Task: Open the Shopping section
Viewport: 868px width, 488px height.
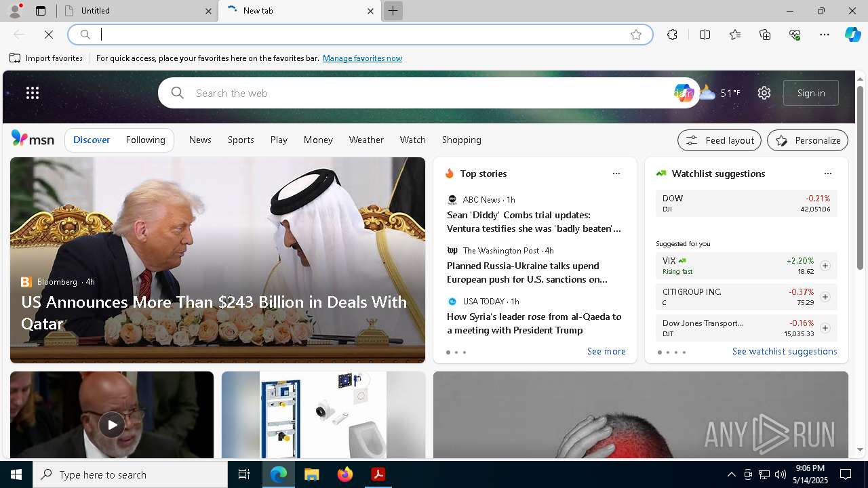Action: pos(462,140)
